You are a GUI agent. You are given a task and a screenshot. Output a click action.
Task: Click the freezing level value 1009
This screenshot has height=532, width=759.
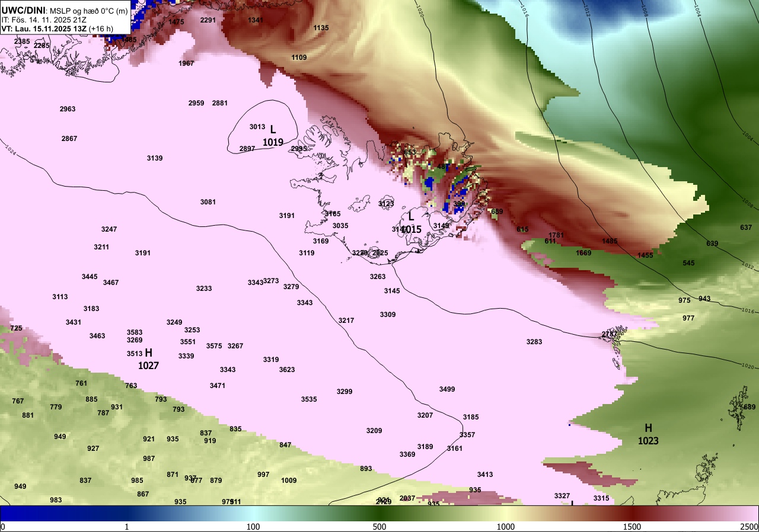point(289,480)
